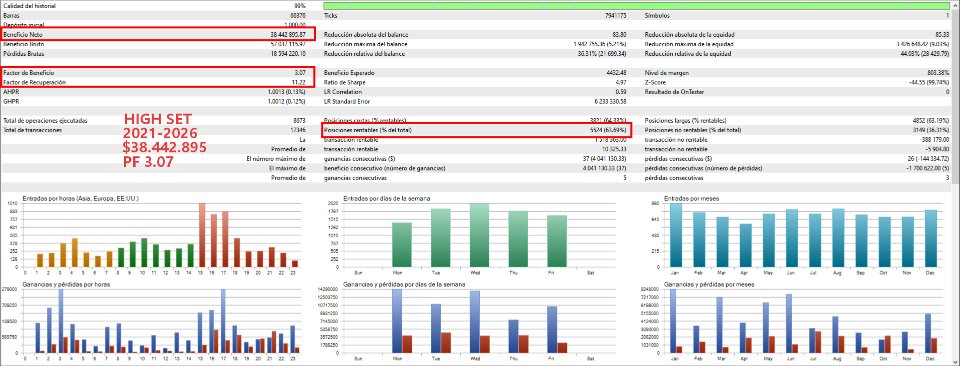Select the value 3149 (36.31%)

click(x=932, y=130)
